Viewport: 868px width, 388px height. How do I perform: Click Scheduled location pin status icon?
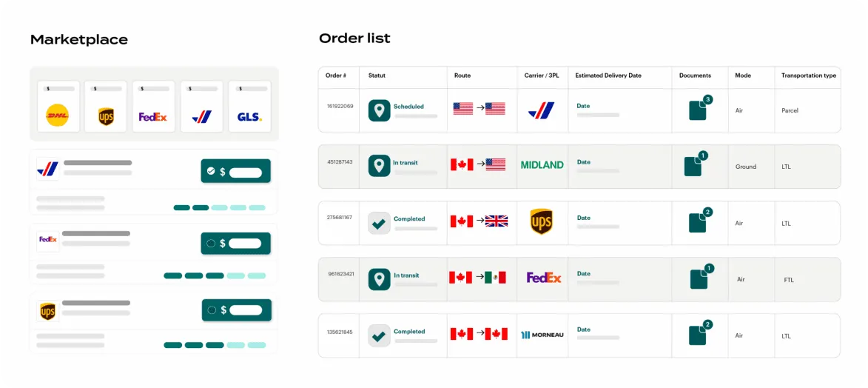tap(380, 110)
